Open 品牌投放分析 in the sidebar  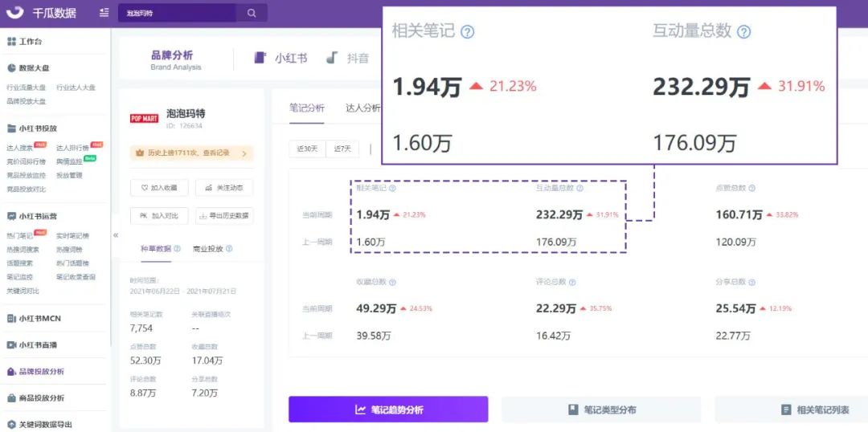pyautogui.click(x=41, y=372)
